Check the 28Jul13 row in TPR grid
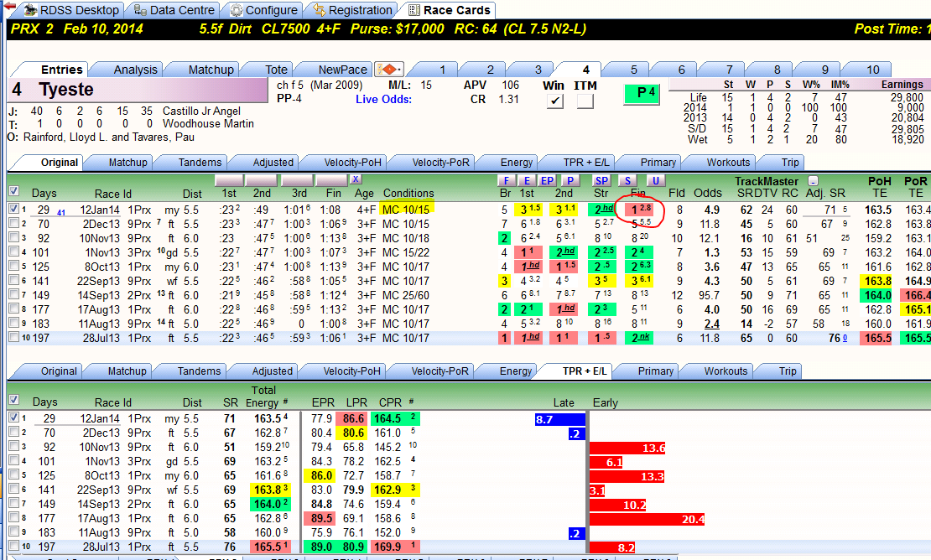 (x=14, y=546)
